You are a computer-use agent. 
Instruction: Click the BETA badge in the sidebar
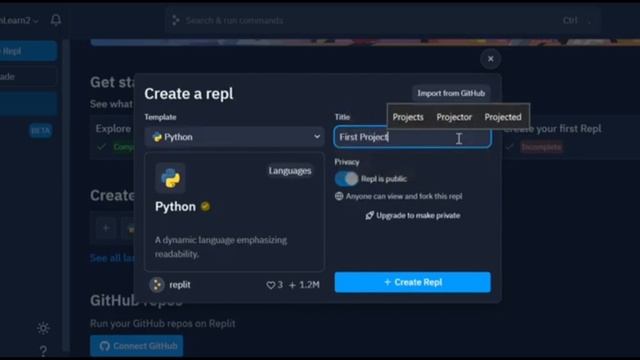(40, 131)
